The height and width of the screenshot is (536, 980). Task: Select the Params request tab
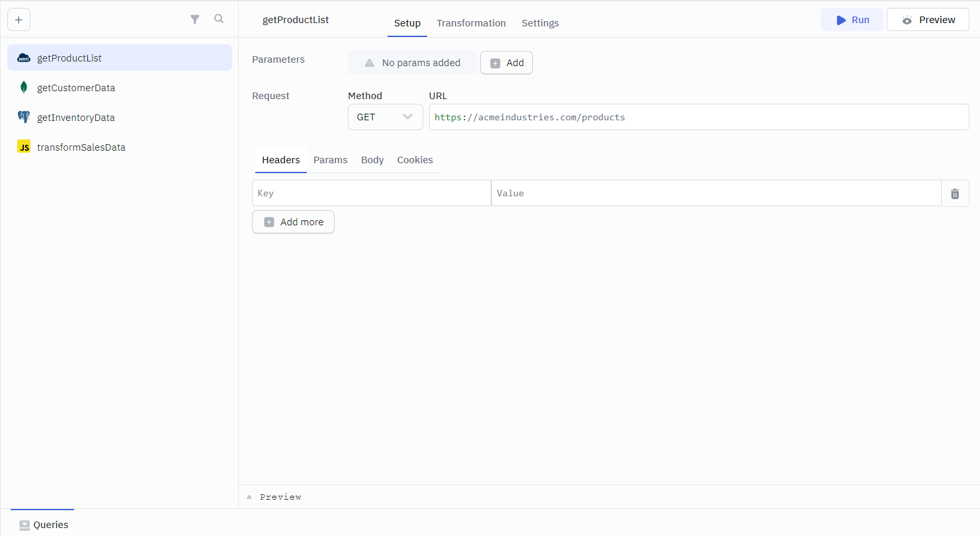click(x=330, y=160)
